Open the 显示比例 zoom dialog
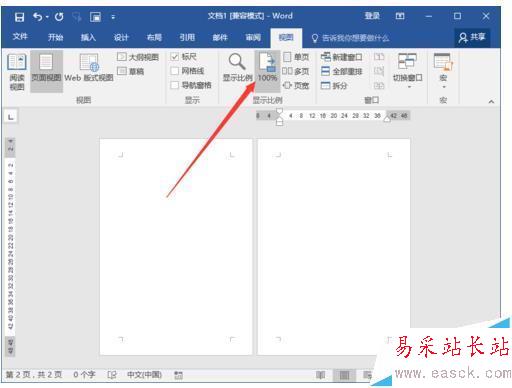Image resolution: width=512 pixels, height=388 pixels. 237,68
